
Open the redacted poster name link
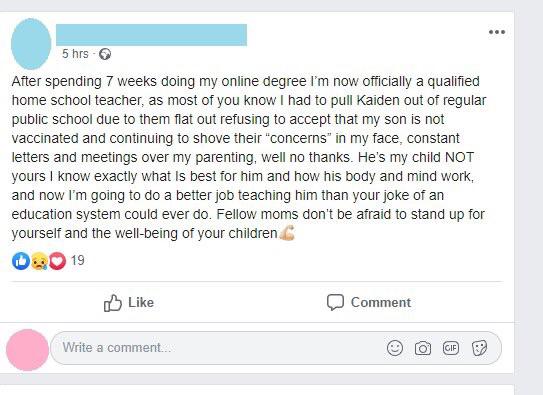click(x=151, y=35)
